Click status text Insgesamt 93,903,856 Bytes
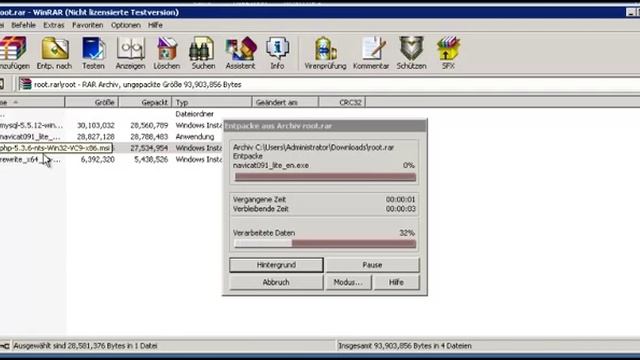The image size is (640, 360). (405, 346)
